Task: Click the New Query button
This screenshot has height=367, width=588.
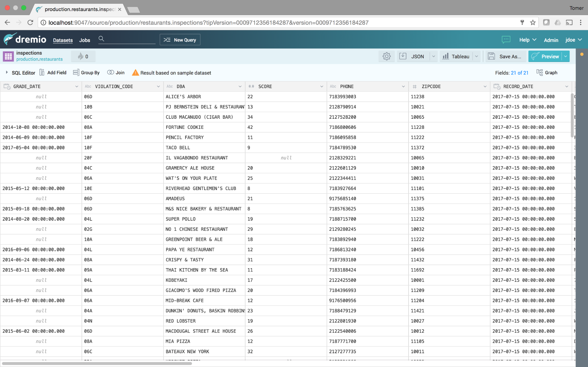Action: (180, 40)
